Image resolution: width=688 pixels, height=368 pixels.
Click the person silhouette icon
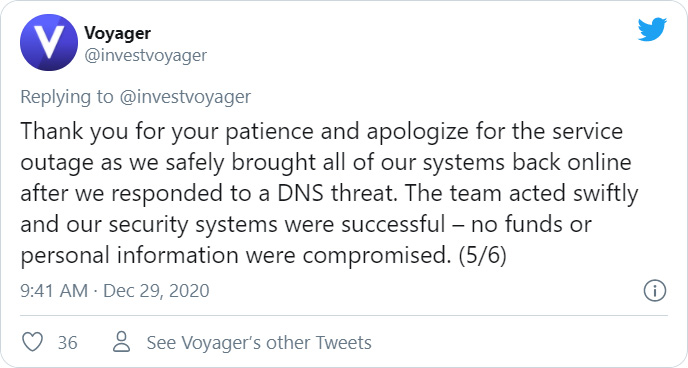pos(122,342)
